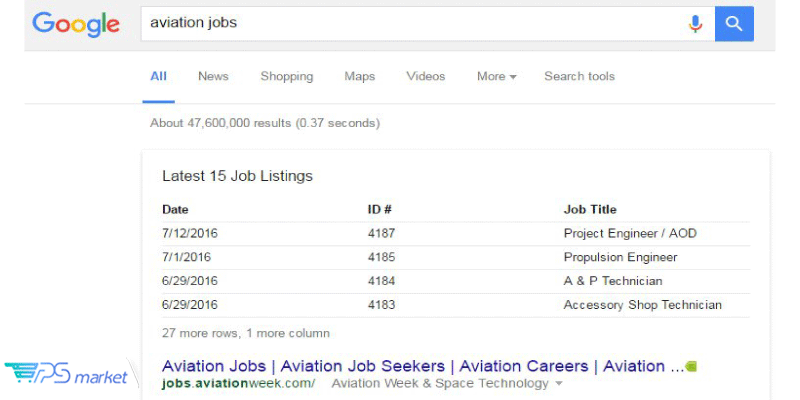The height and width of the screenshot is (400, 800).
Task: Select the Project Engineer / AOD job row
Action: 456,234
